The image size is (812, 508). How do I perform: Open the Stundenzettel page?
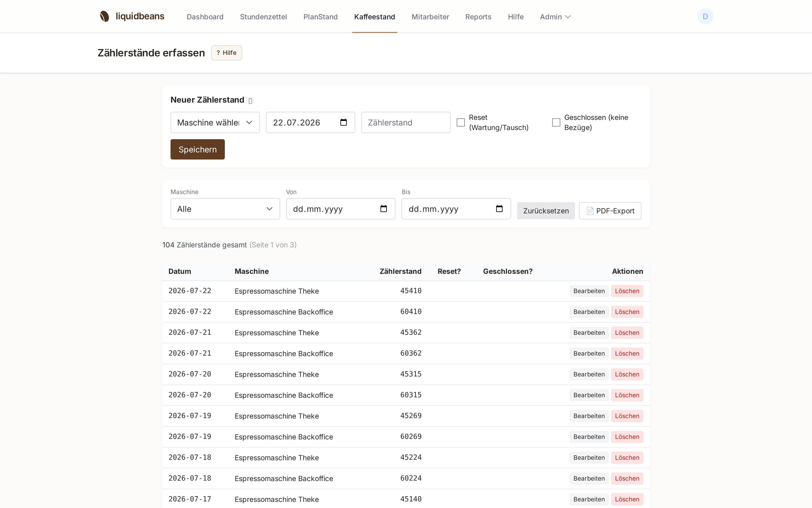(x=263, y=17)
